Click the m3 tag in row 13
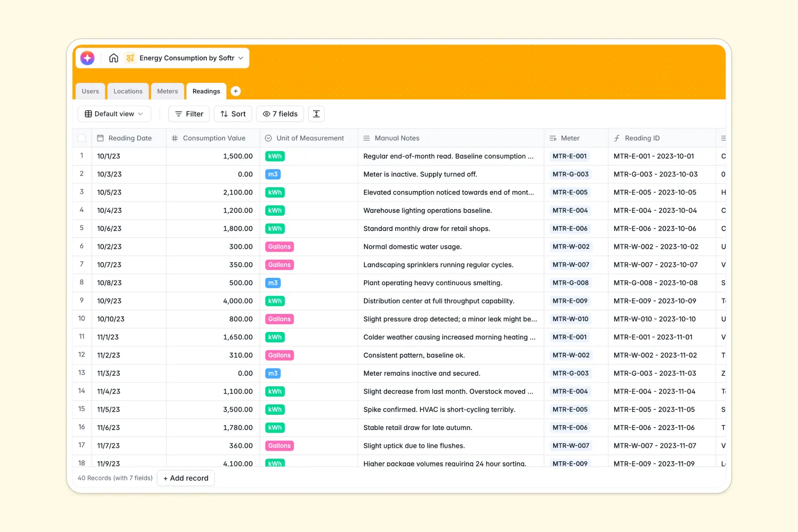Viewport: 798px width, 532px height. click(273, 373)
